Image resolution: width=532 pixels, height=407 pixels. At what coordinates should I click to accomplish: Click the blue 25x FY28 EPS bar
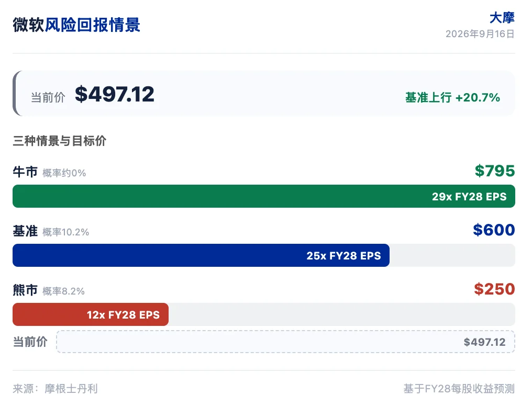pyautogui.click(x=201, y=255)
